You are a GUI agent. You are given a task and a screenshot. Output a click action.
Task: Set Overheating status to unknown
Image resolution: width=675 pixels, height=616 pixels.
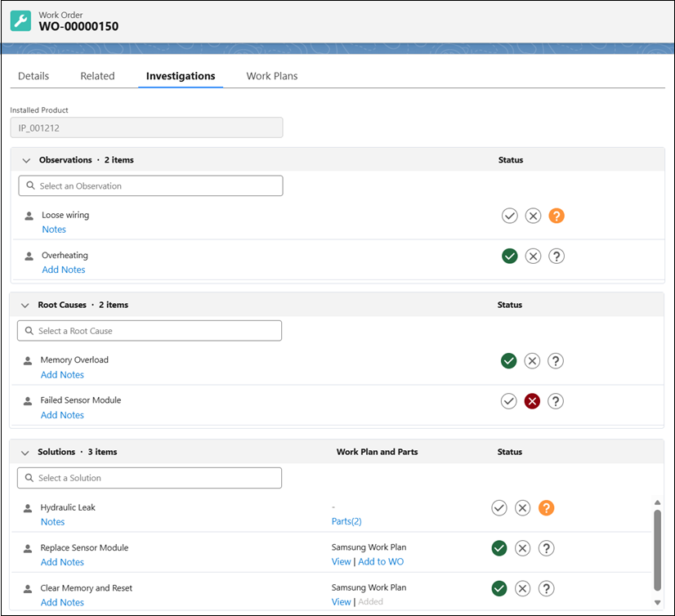pyautogui.click(x=557, y=257)
